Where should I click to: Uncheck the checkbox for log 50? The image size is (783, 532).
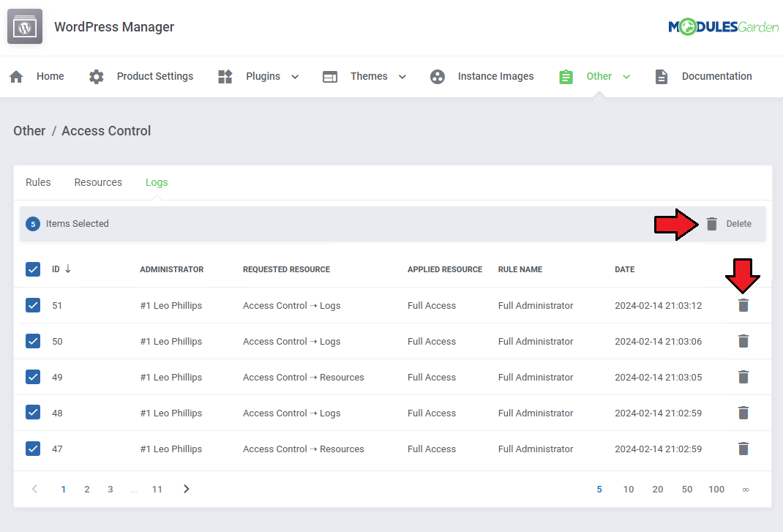pos(33,341)
